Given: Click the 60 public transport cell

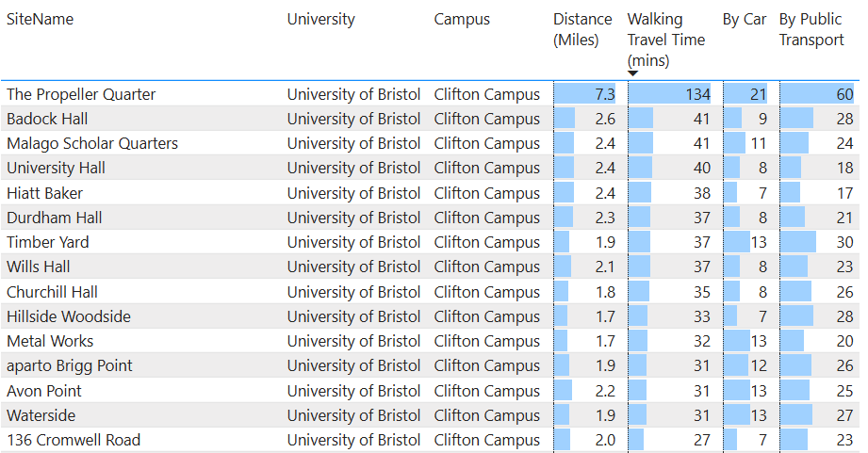Looking at the screenshot, I should pyautogui.click(x=819, y=93).
